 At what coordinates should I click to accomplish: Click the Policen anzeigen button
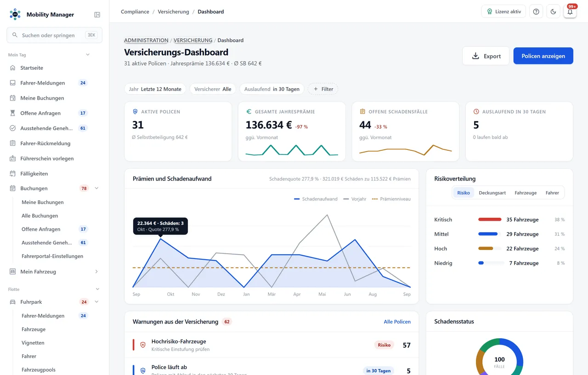pyautogui.click(x=543, y=56)
